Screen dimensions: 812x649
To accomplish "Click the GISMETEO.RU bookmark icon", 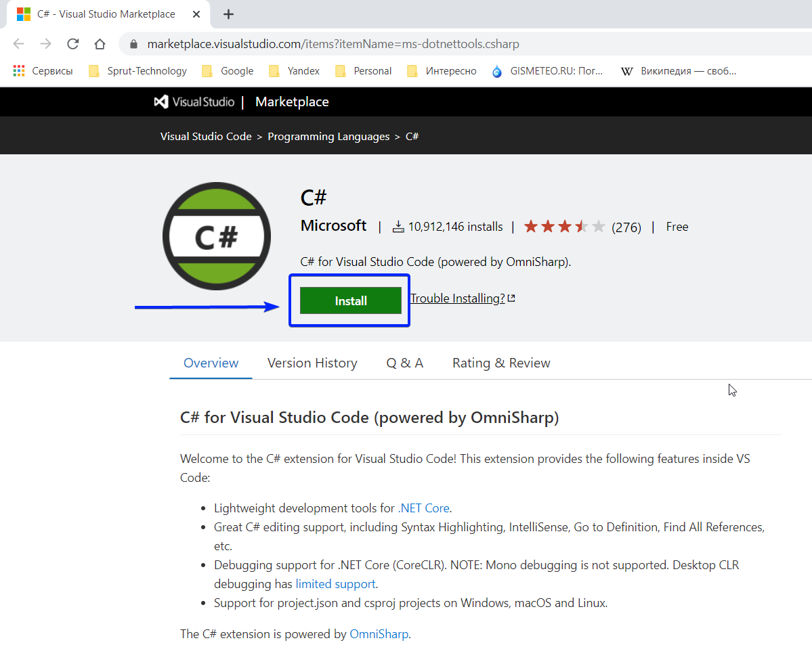I will [x=497, y=70].
